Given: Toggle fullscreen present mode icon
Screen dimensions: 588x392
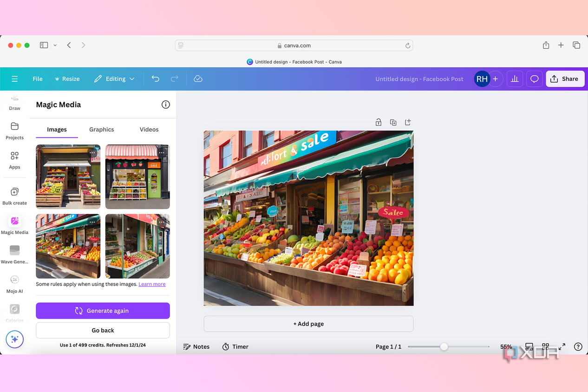Looking at the screenshot, I should [562, 346].
